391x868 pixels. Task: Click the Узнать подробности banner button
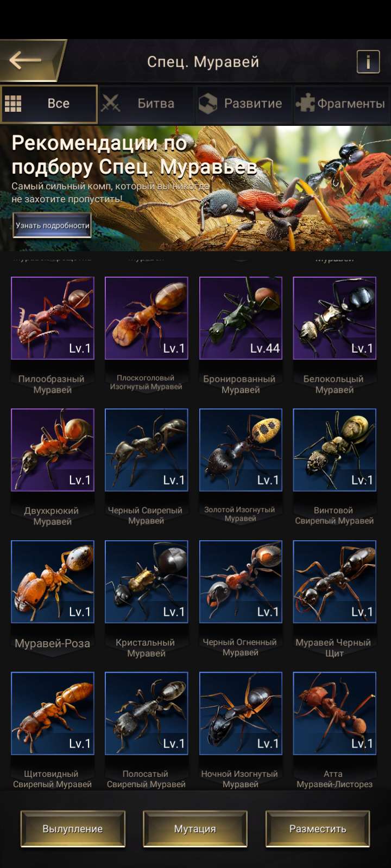click(x=52, y=225)
